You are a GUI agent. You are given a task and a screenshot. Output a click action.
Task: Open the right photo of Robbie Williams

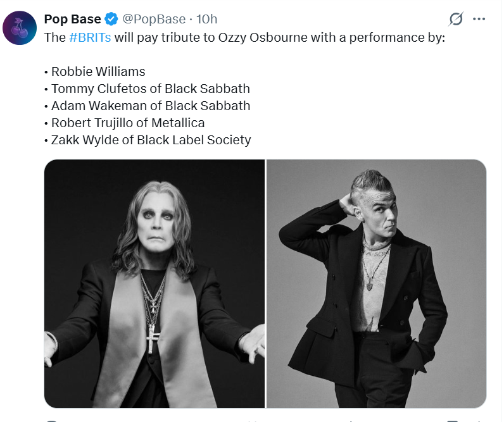376,283
